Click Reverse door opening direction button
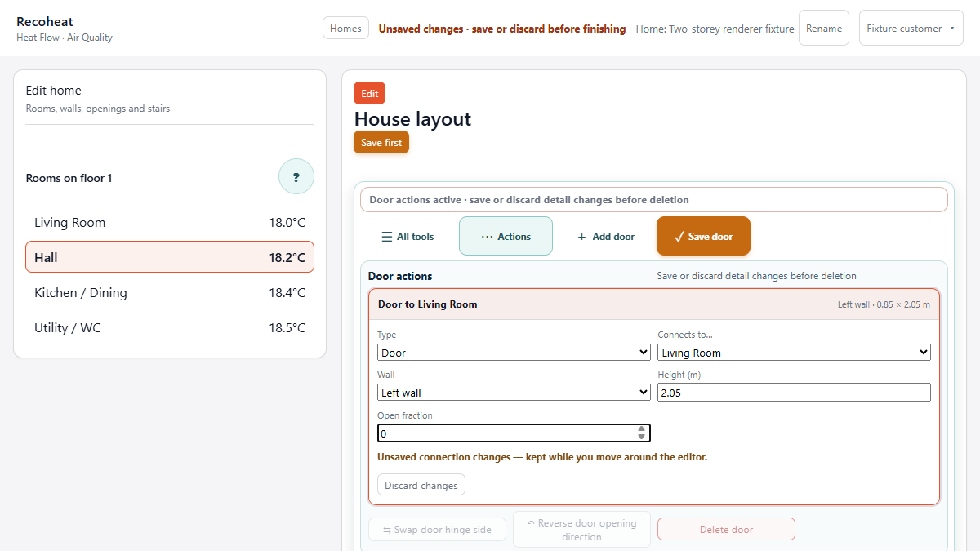The image size is (980, 551). click(x=581, y=530)
